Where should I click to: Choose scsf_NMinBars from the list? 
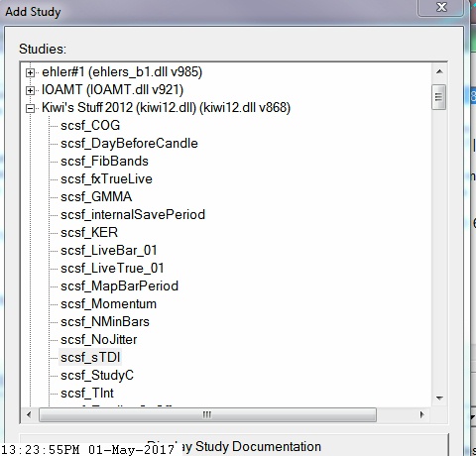(105, 322)
